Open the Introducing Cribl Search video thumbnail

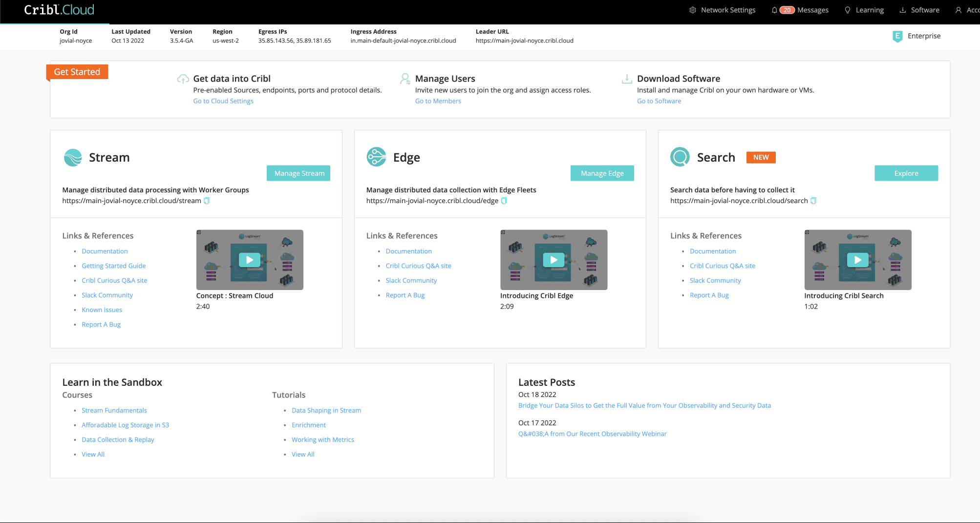point(857,260)
